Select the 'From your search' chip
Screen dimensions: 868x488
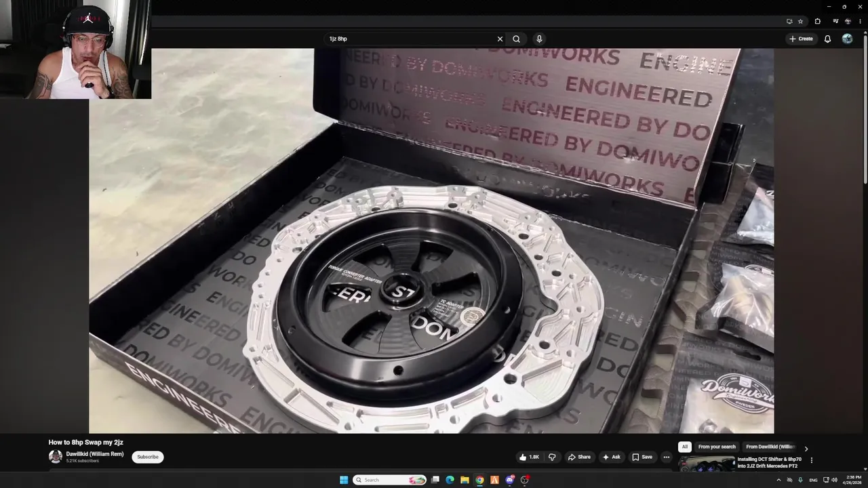717,447
